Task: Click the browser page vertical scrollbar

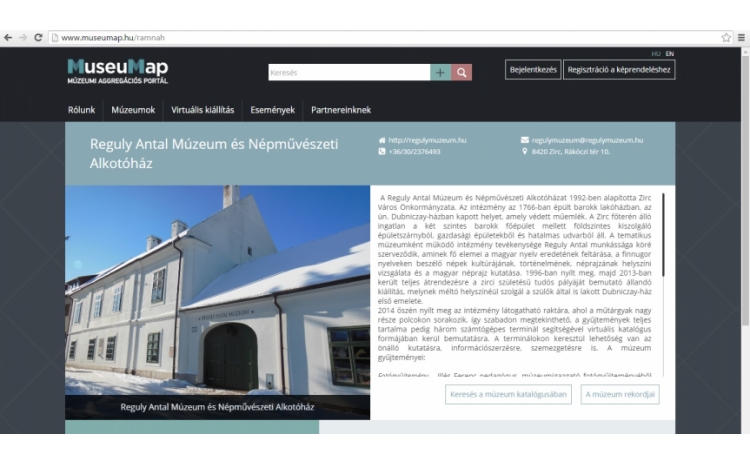Action: 745,191
